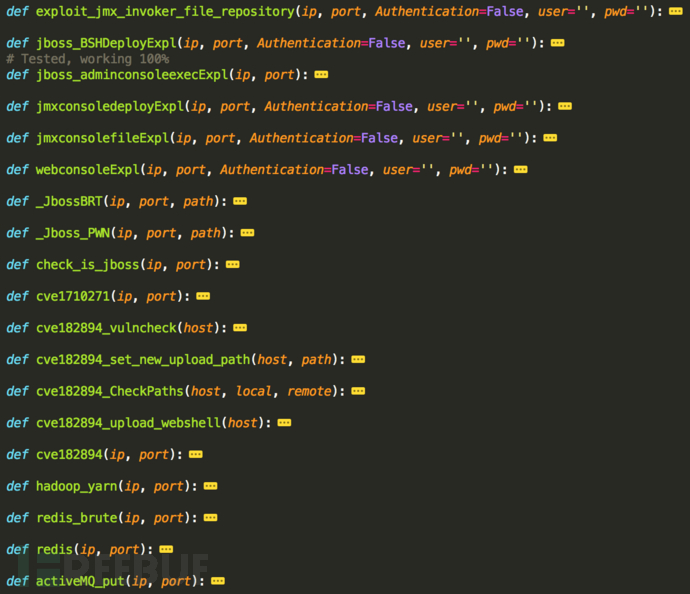Click 'host' parameter in cve182894_upload_webshell
This screenshot has width=690, height=594.
point(242,423)
